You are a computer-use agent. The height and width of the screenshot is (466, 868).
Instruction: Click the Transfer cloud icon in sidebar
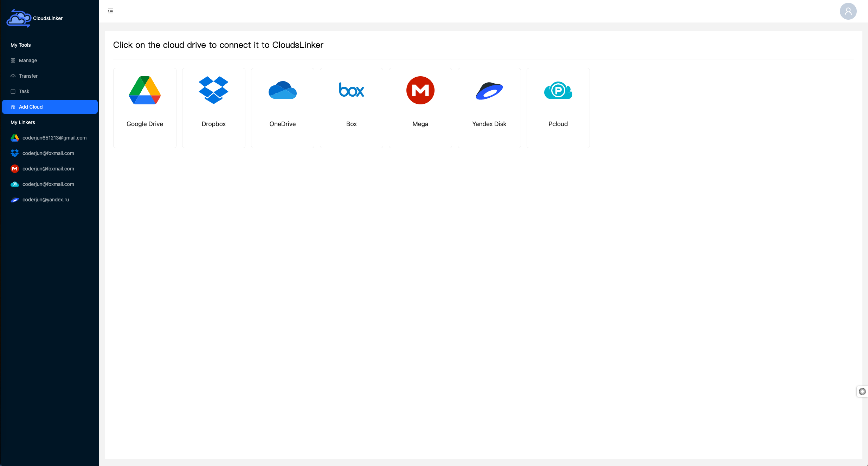pos(13,76)
